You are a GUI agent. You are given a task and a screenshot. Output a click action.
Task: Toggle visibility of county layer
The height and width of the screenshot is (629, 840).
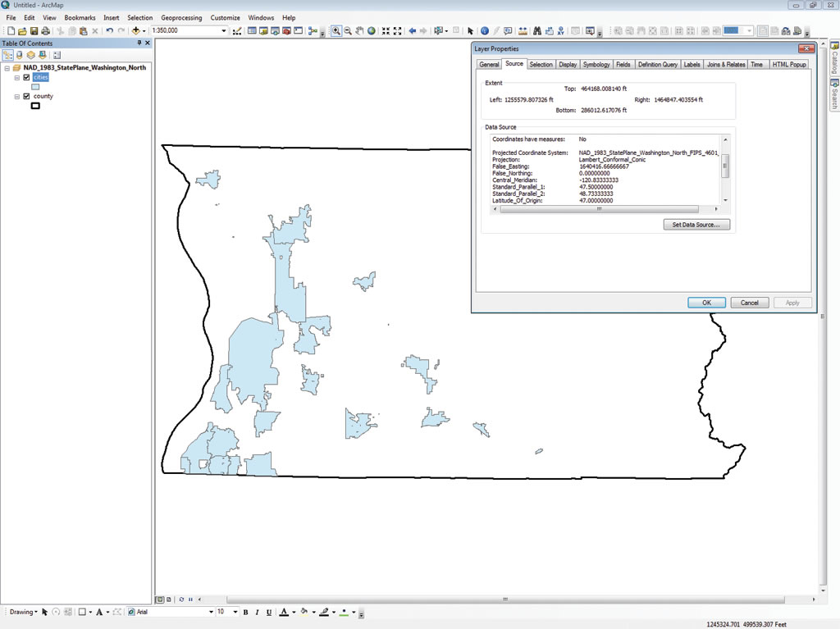[x=26, y=97]
